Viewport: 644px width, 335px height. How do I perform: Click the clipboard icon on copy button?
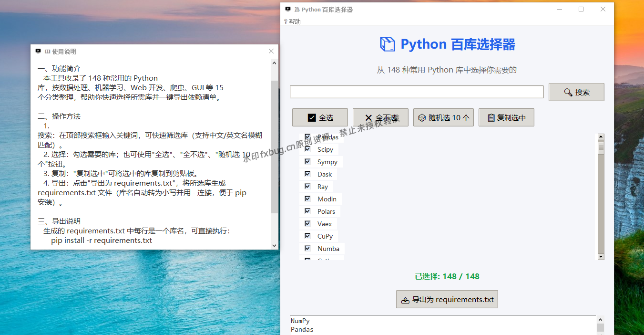(491, 118)
